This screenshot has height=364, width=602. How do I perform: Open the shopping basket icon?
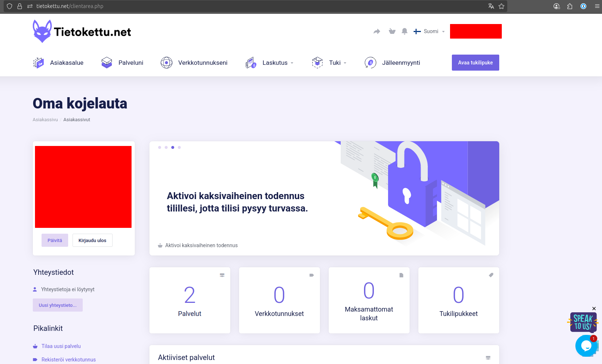point(392,32)
